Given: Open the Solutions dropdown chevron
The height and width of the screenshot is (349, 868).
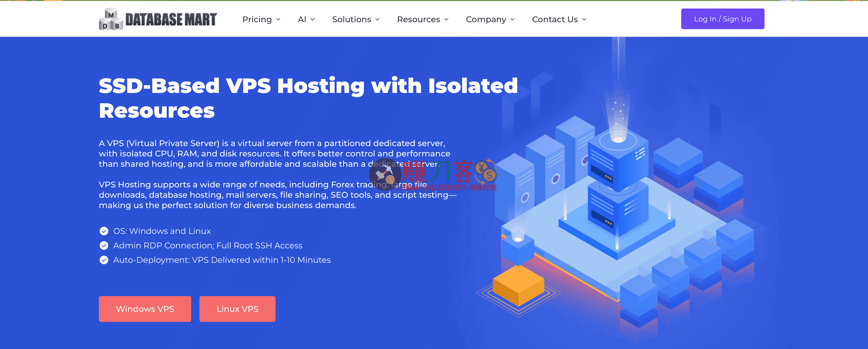Looking at the screenshot, I should [378, 20].
